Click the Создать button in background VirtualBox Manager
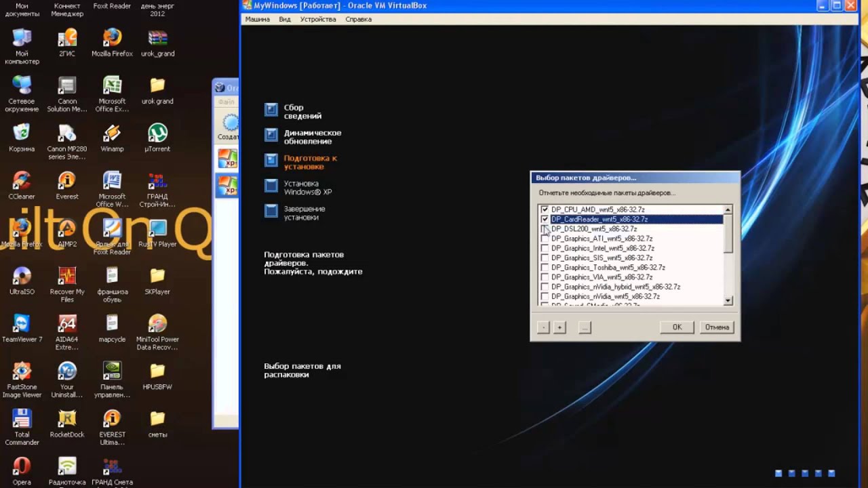This screenshot has height=488, width=868. 229,127
